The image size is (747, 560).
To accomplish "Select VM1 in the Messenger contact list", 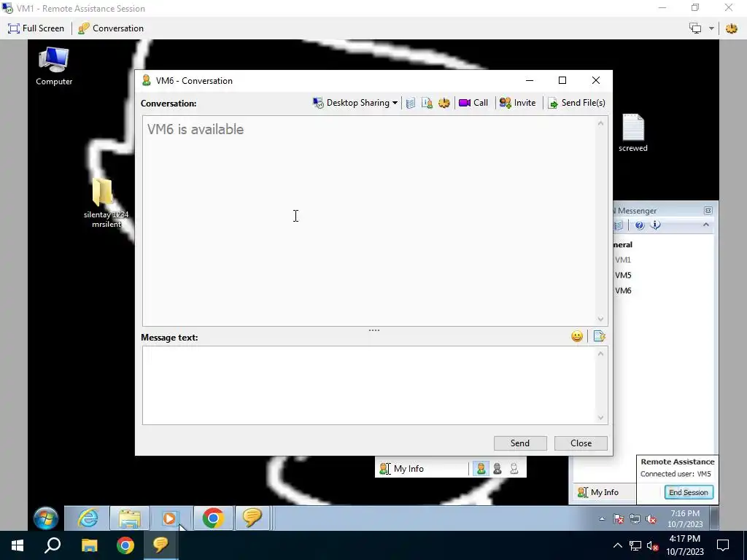I will [x=623, y=260].
